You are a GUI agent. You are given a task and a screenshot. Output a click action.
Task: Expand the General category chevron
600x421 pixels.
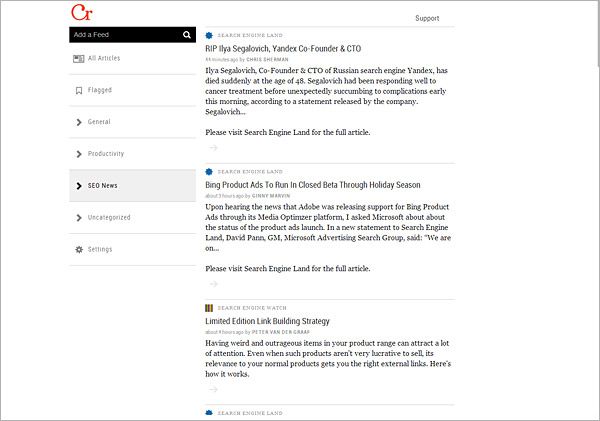click(x=79, y=122)
